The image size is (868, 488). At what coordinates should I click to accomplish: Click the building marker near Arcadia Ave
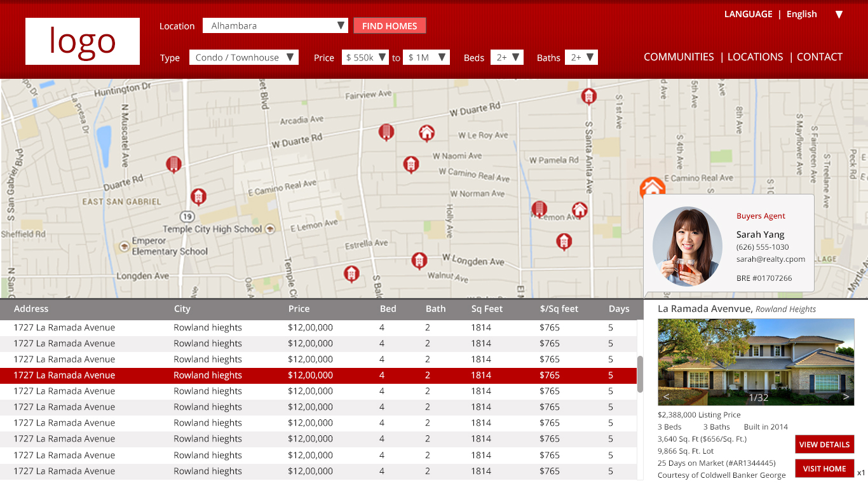click(x=386, y=132)
